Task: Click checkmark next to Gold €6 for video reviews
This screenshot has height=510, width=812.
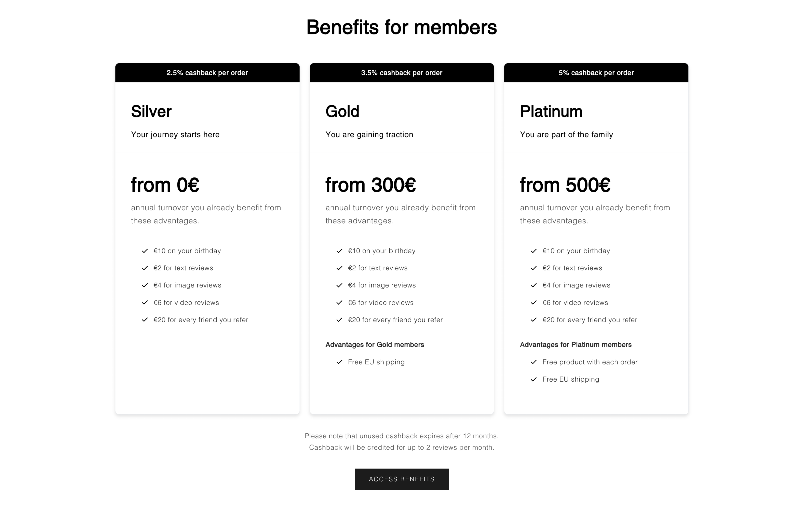Action: click(x=339, y=302)
